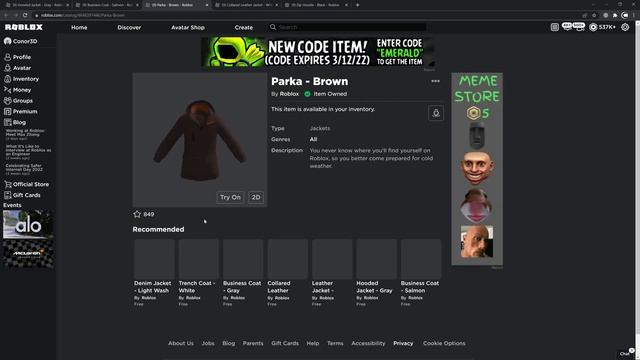Open the Trench Coat - White recommendation
The image size is (640, 360).
[199, 273]
